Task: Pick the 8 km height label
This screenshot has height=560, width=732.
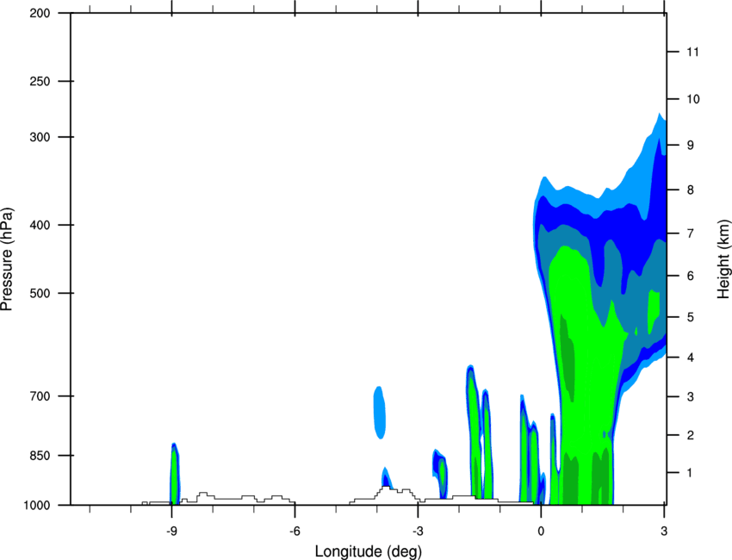Action: click(x=691, y=190)
